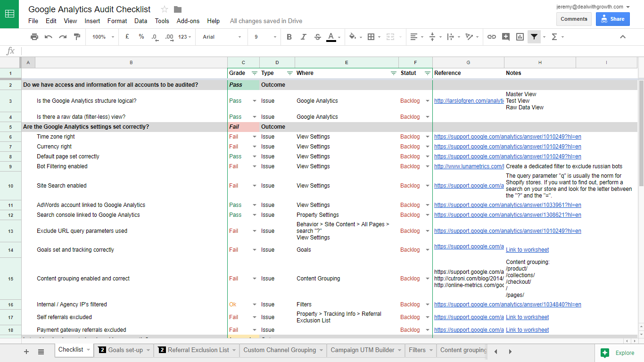The height and width of the screenshot is (362, 644).
Task: Click the Insert link icon
Action: [x=492, y=37]
